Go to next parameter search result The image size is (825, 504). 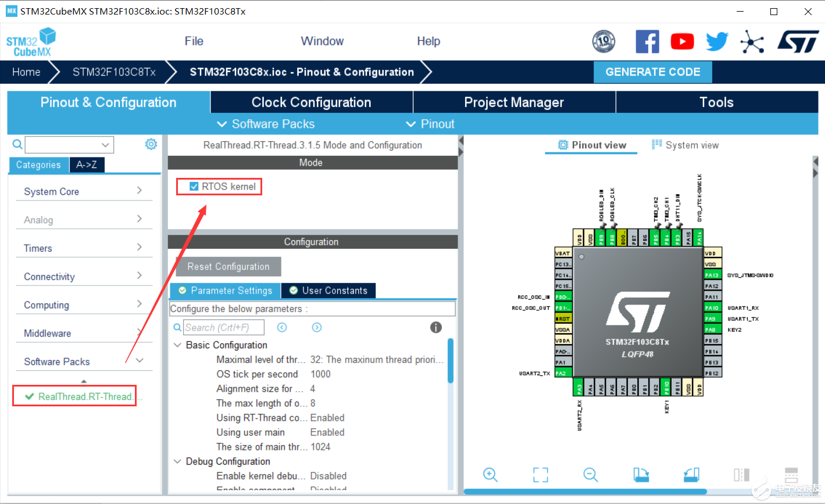[317, 327]
